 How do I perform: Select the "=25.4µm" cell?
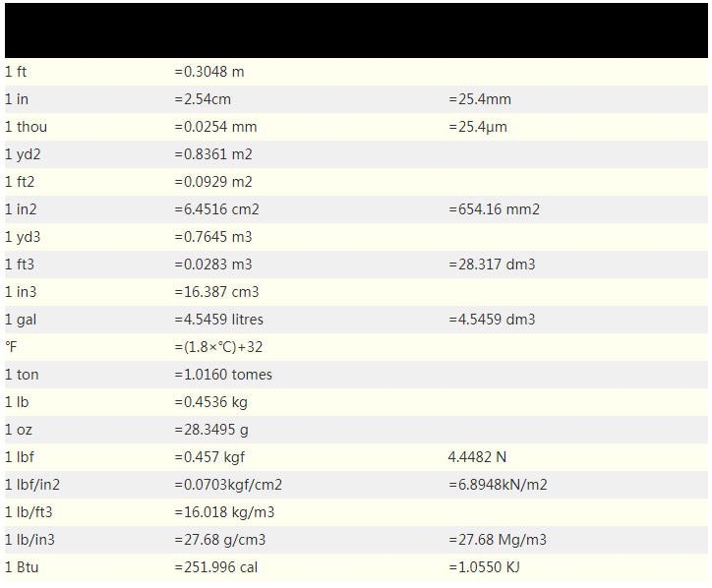tap(478, 127)
